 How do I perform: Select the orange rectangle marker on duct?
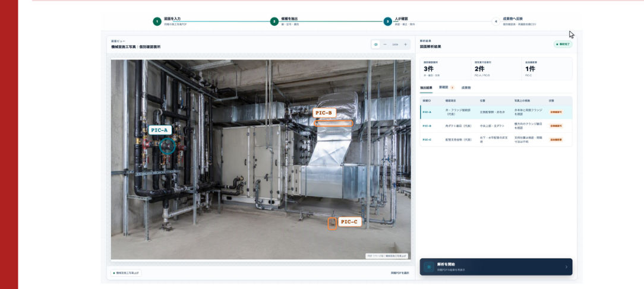333,123
